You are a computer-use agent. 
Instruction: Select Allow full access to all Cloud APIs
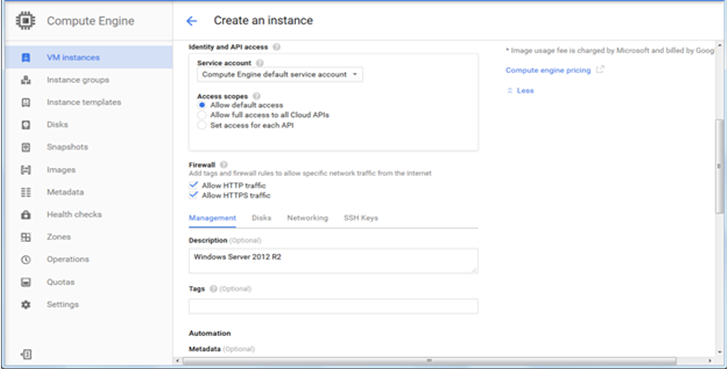(x=202, y=115)
